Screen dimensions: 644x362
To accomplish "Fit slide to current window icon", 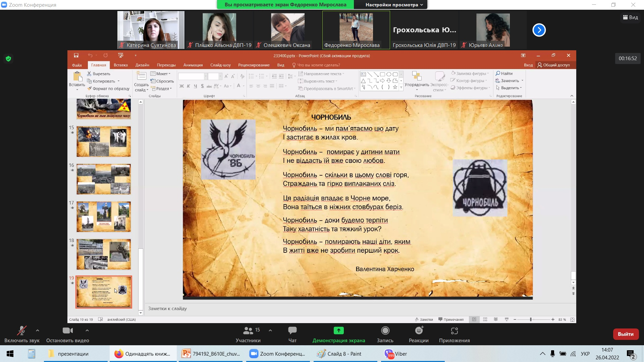I will [572, 319].
